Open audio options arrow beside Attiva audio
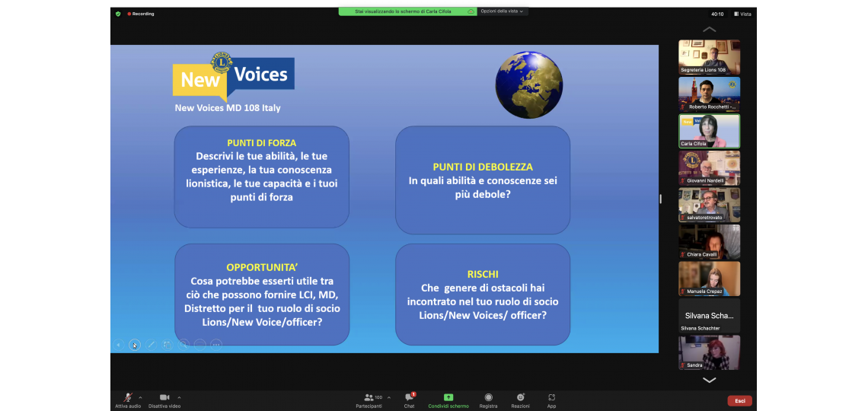The width and height of the screenshot is (868, 411). (x=140, y=397)
